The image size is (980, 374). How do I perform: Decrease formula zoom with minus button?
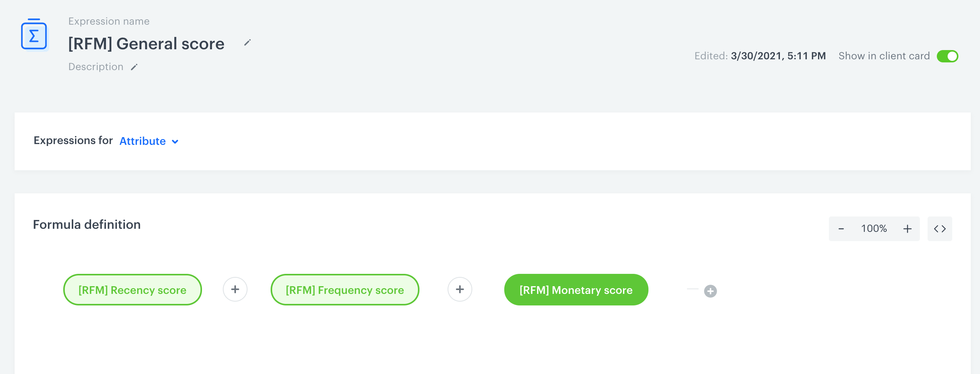[x=841, y=229]
